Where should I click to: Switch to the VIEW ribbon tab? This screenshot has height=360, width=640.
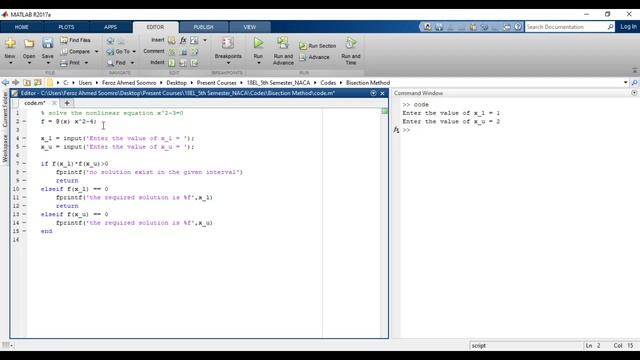tap(249, 27)
